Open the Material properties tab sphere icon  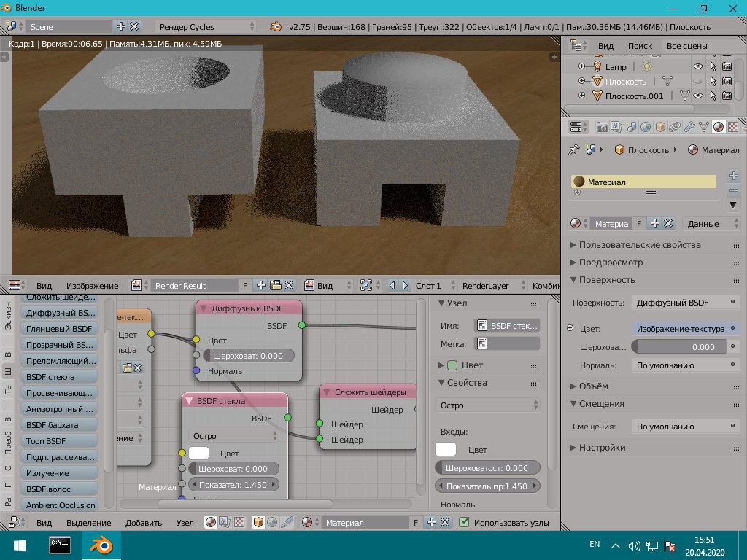[x=719, y=127]
